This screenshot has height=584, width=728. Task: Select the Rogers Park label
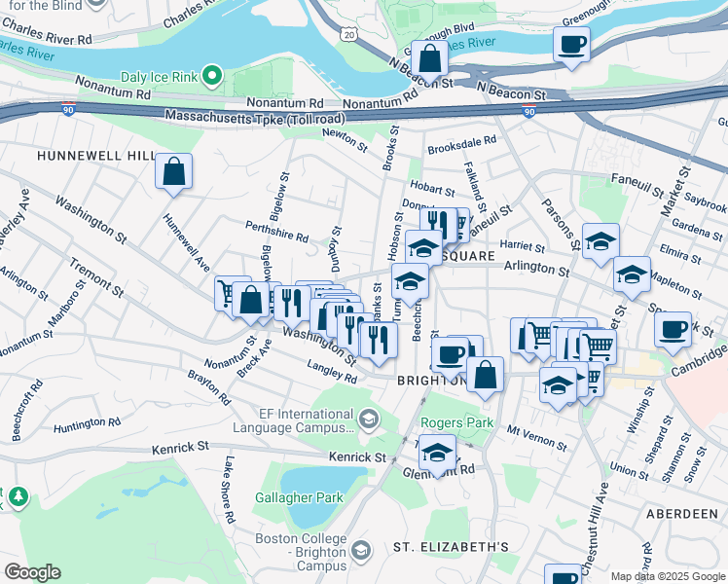coord(456,422)
